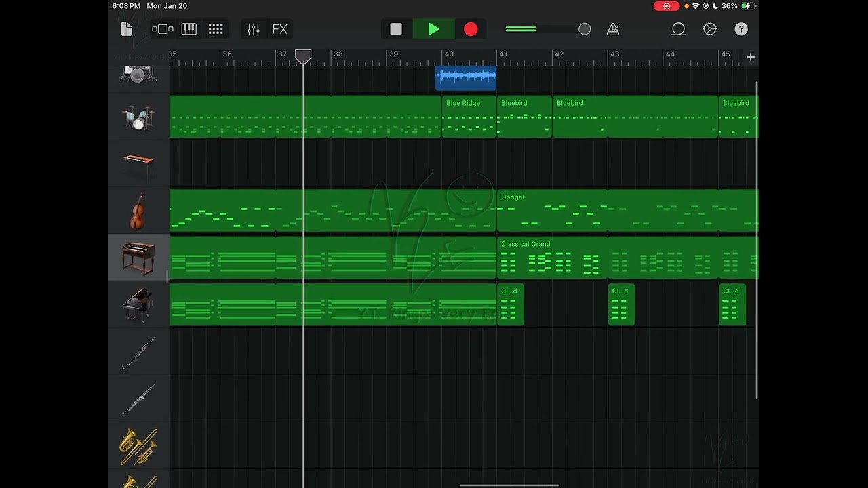Tap the battery indicator in status bar
The image size is (868, 488).
pyautogui.click(x=747, y=6)
